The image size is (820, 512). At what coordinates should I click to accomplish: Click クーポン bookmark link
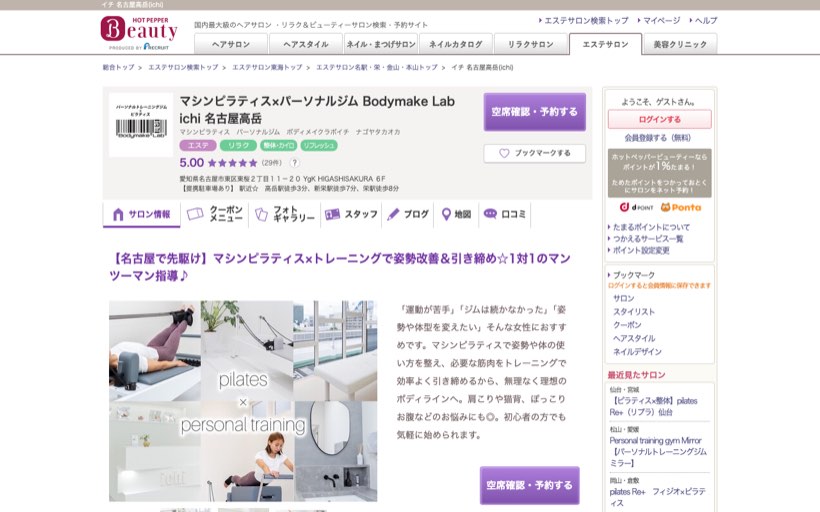coord(627,325)
